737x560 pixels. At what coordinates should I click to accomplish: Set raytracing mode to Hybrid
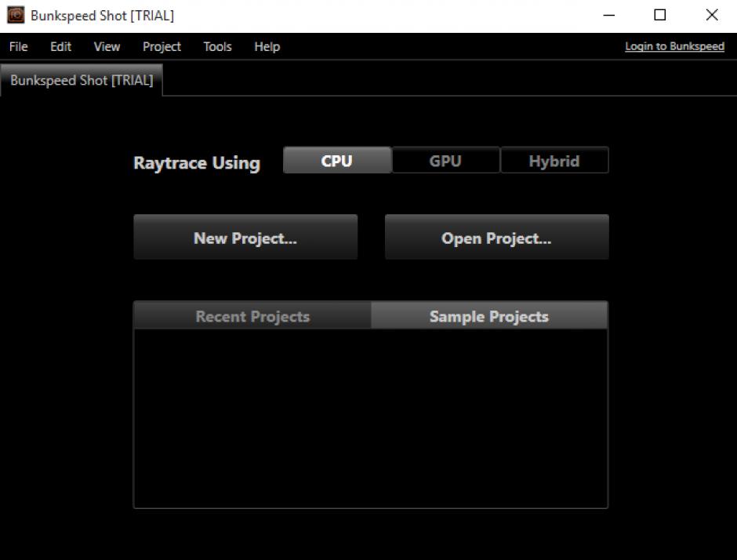coord(554,160)
